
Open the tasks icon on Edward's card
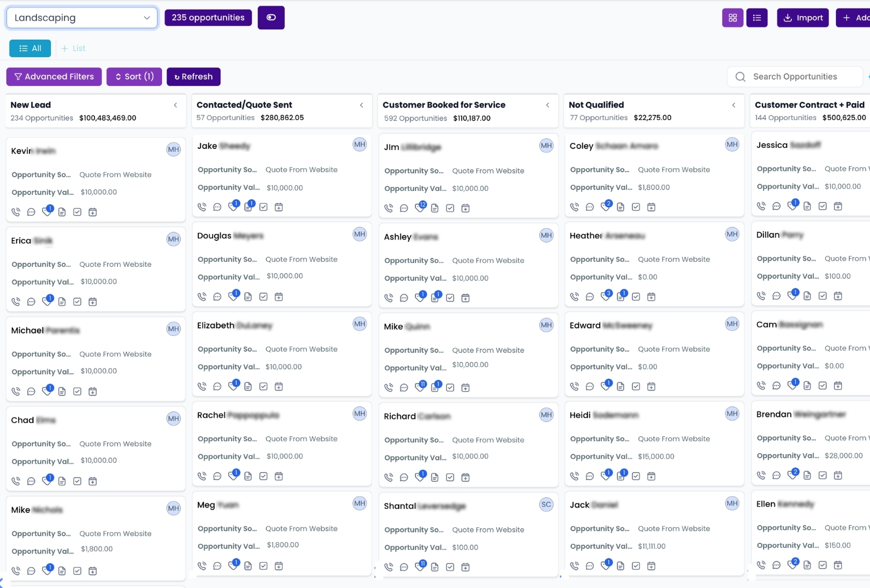coord(636,386)
